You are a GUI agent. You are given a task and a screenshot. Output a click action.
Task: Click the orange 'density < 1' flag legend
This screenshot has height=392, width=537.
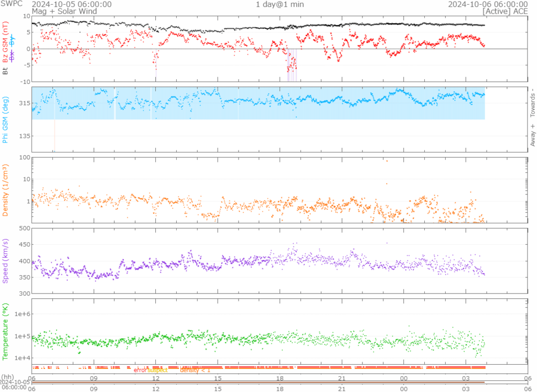tap(195, 371)
